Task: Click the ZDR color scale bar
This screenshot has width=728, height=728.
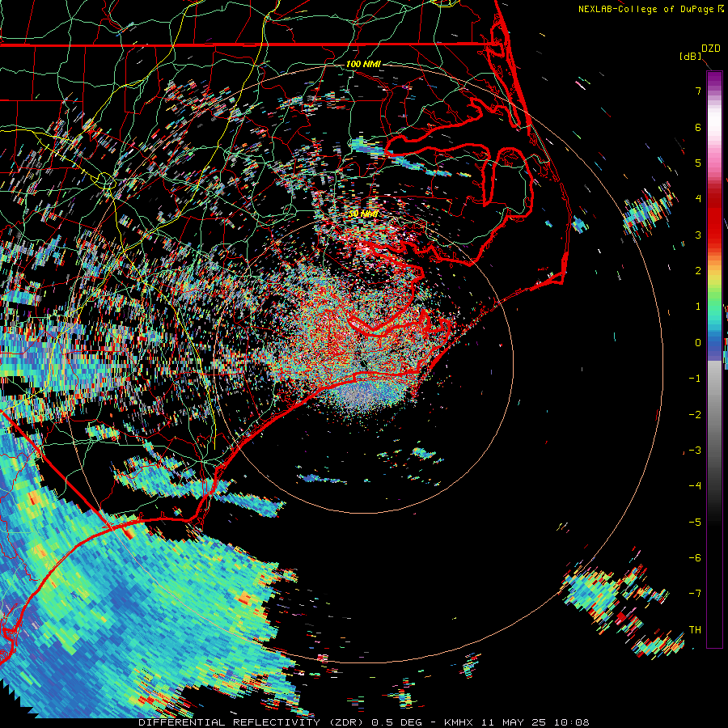Action: [714, 359]
